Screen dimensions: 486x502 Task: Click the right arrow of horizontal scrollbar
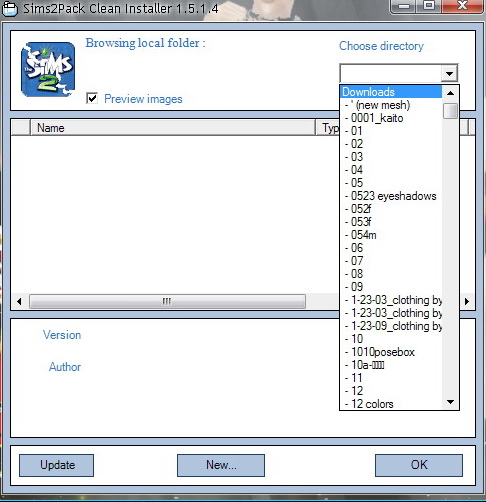click(467, 301)
